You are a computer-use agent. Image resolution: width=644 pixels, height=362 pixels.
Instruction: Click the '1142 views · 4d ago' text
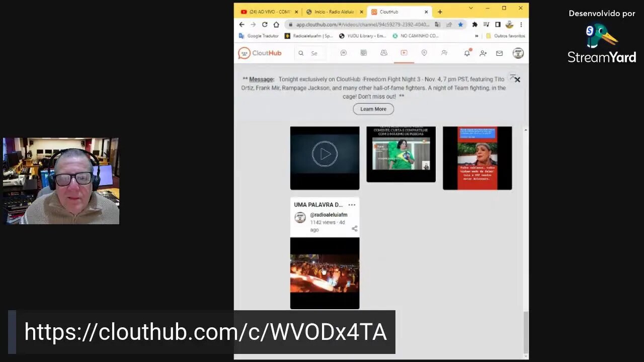click(x=328, y=226)
